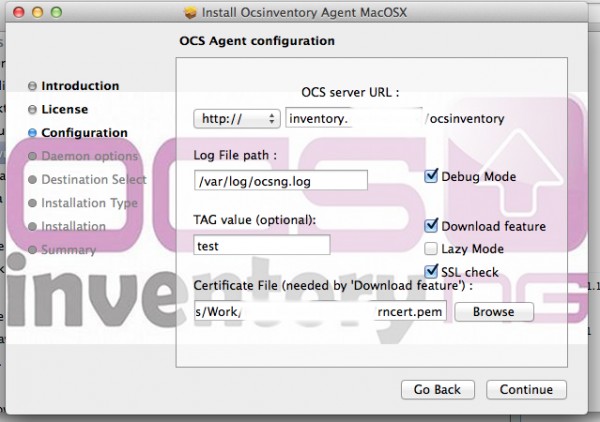Click the "OCS Agent configuration" heading
Viewport: 600px width, 422px height.
point(257,41)
